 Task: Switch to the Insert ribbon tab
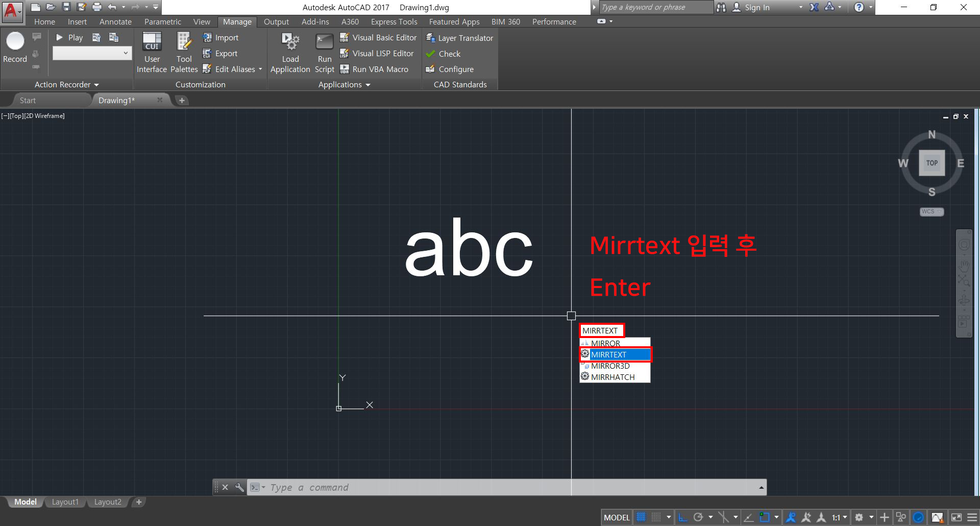77,21
